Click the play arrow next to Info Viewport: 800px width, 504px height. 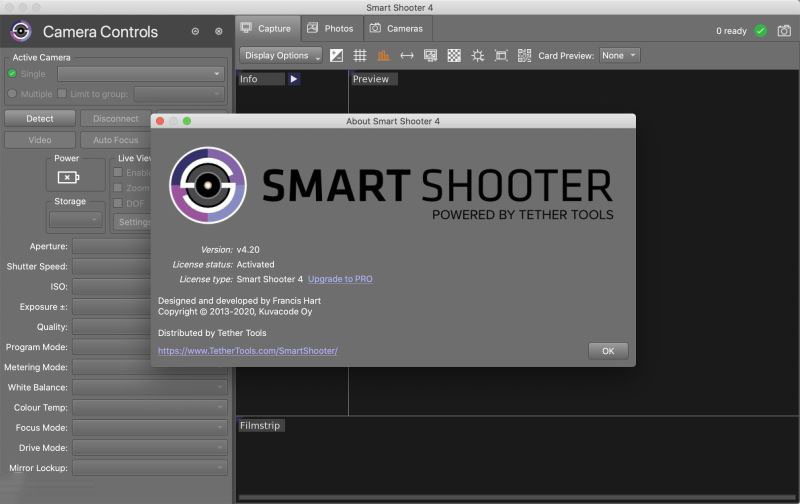[x=293, y=79]
